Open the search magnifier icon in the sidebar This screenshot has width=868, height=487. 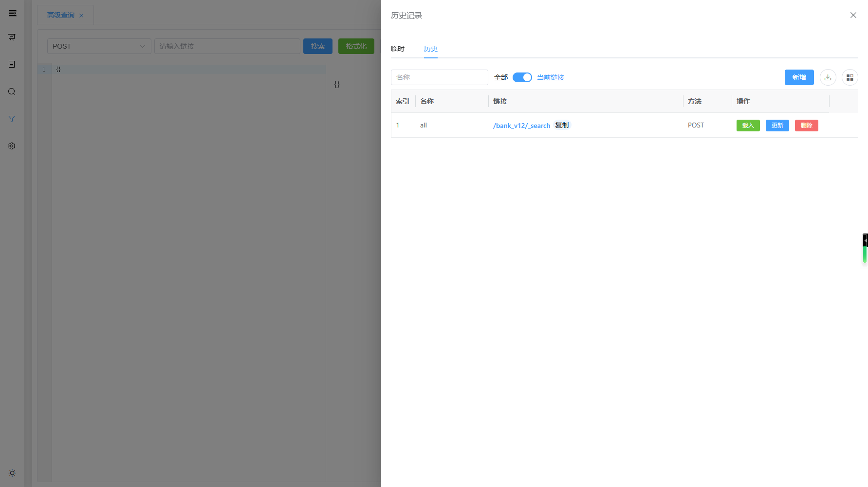(12, 91)
